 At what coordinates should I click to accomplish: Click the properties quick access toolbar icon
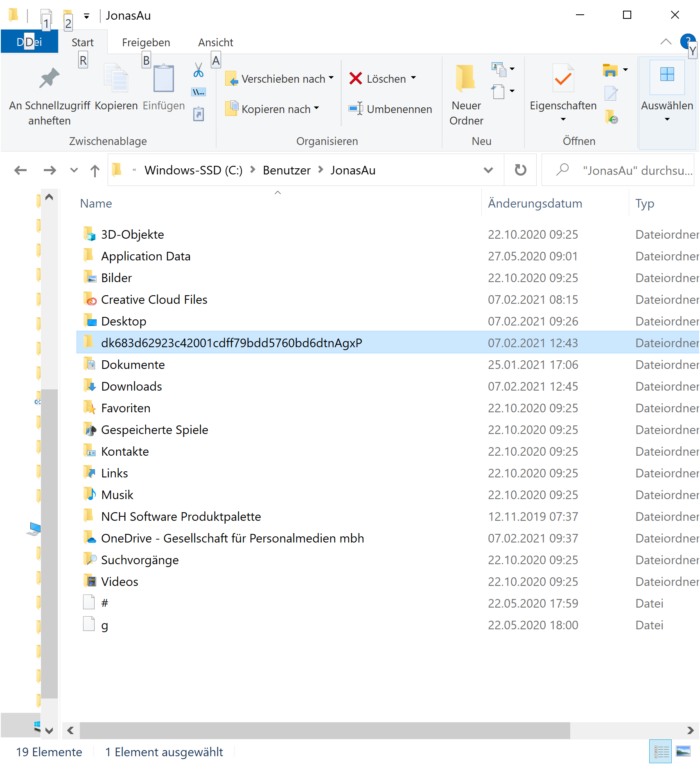46,16
